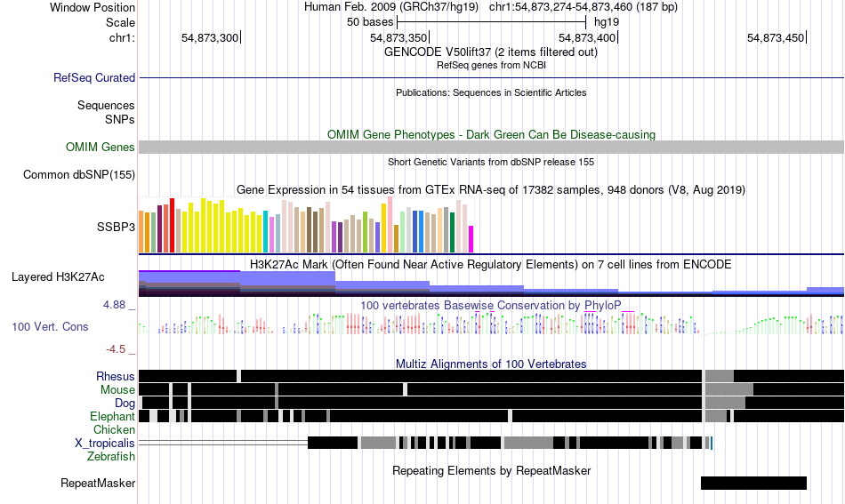The height and width of the screenshot is (504, 845).
Task: Click Short Genetic Variants from dbSNP title
Action: pyautogui.click(x=491, y=162)
